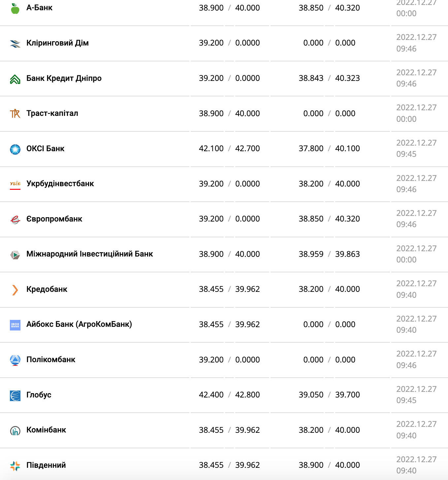Open the Міжнародний Інвестиційний Банк link
Viewport: 448px width, 480px height.
89,254
